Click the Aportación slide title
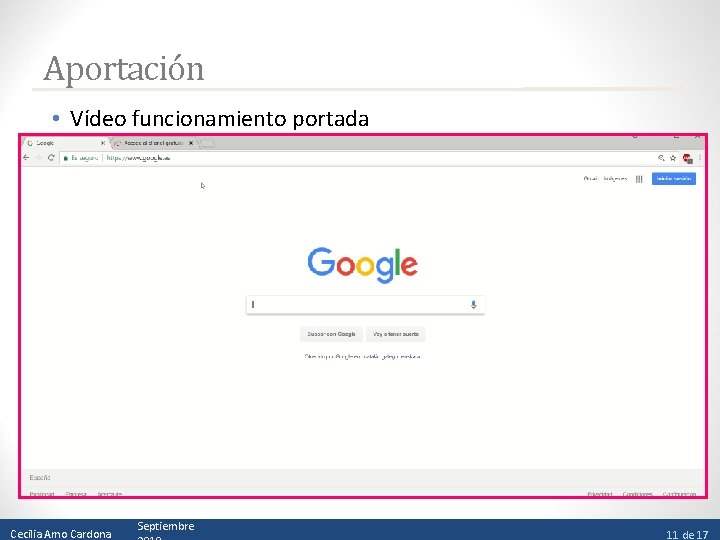720x540 pixels. [124, 69]
